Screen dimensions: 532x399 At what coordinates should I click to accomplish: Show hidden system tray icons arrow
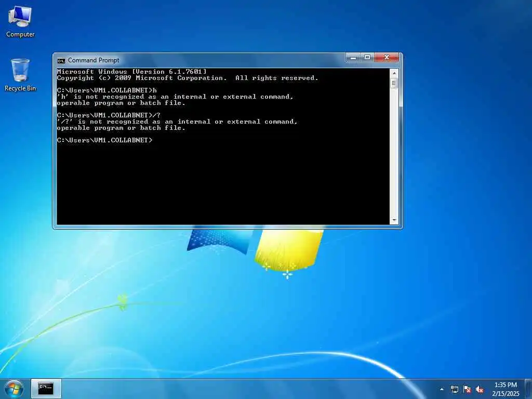click(442, 389)
